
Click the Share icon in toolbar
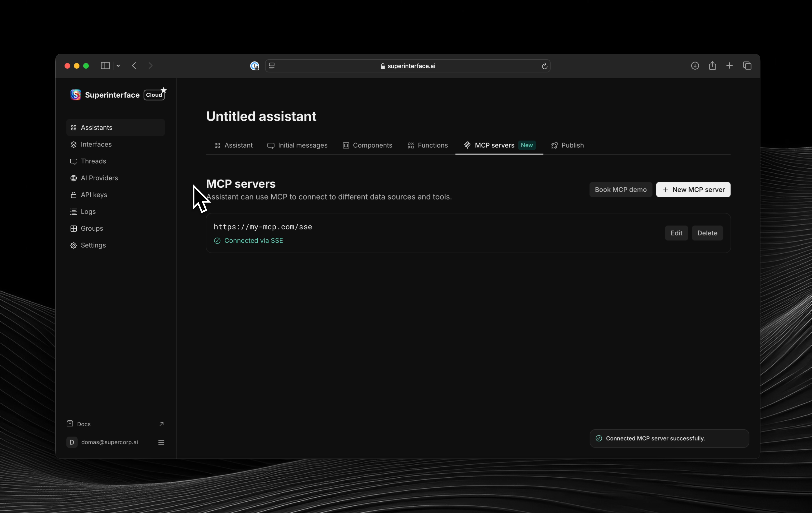(x=712, y=66)
